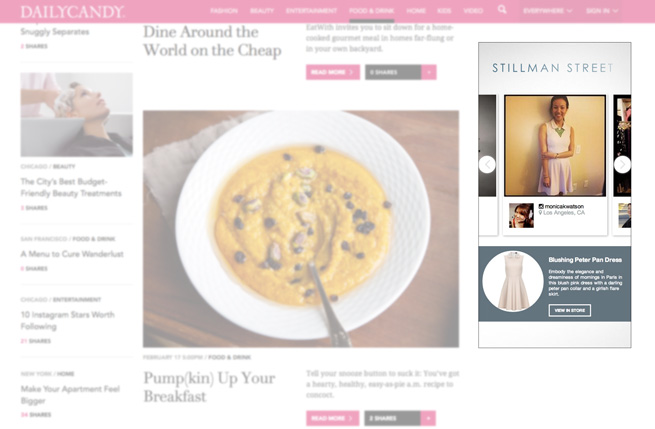
Task: Click Read More for Dine Around the World
Action: (x=333, y=72)
